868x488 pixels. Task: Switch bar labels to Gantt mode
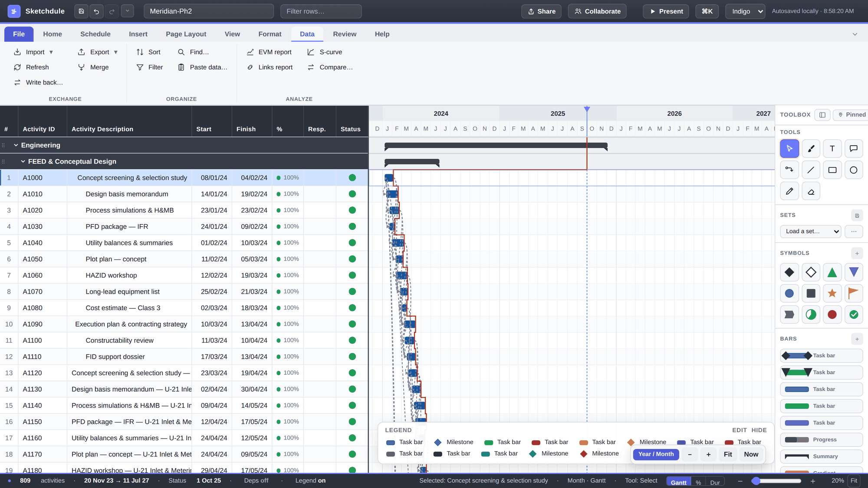[678, 482]
